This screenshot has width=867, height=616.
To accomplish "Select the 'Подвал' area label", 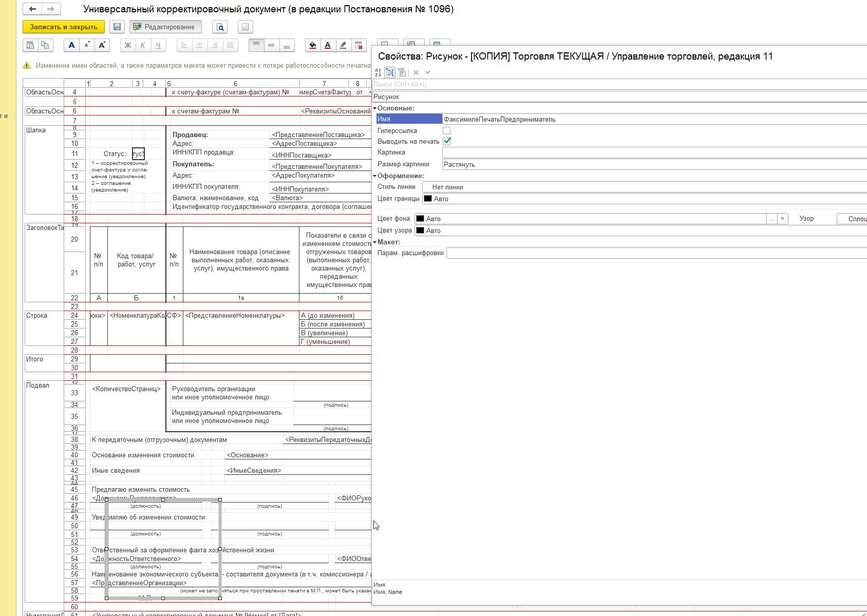I will pos(37,386).
